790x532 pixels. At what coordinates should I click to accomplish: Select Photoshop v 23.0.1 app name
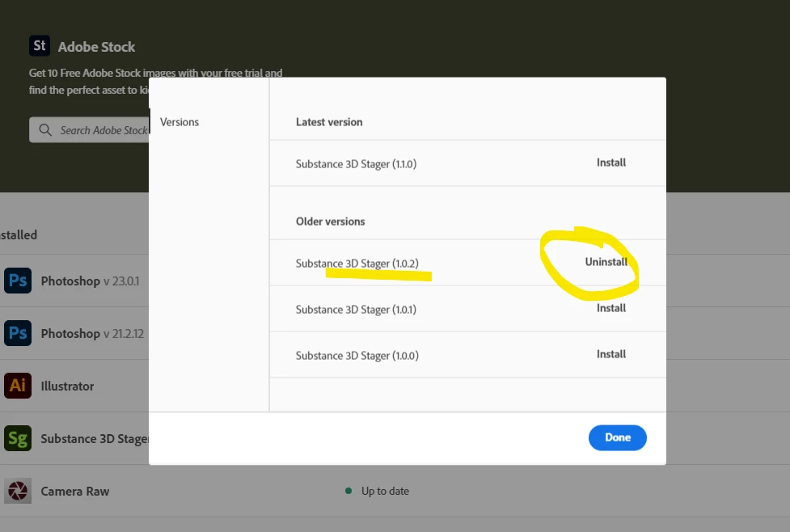[x=90, y=281]
